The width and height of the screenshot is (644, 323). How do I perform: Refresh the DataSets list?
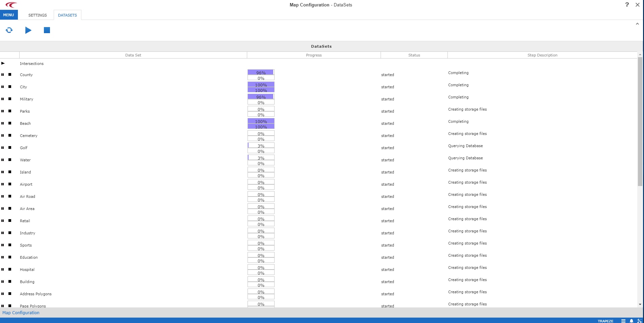click(x=9, y=30)
